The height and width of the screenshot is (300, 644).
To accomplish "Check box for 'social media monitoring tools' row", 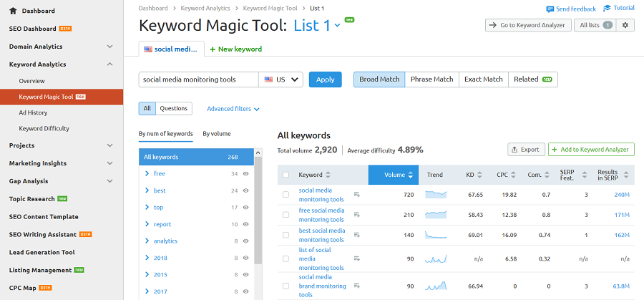I will click(286, 195).
